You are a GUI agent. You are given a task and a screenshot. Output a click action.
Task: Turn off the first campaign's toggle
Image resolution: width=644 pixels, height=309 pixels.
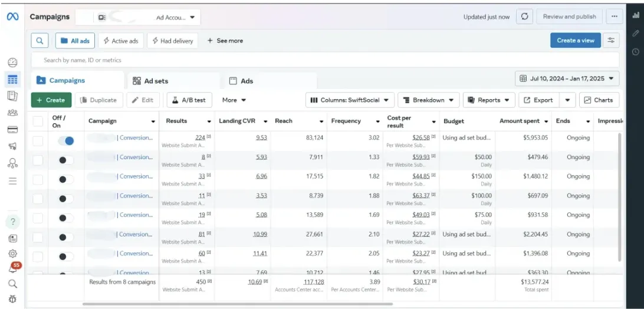pyautogui.click(x=66, y=141)
